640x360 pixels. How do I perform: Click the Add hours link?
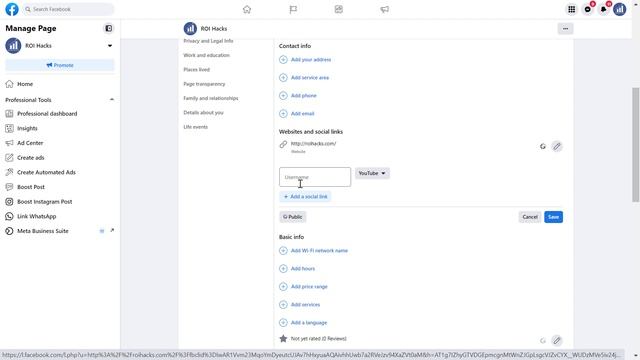pos(303,269)
